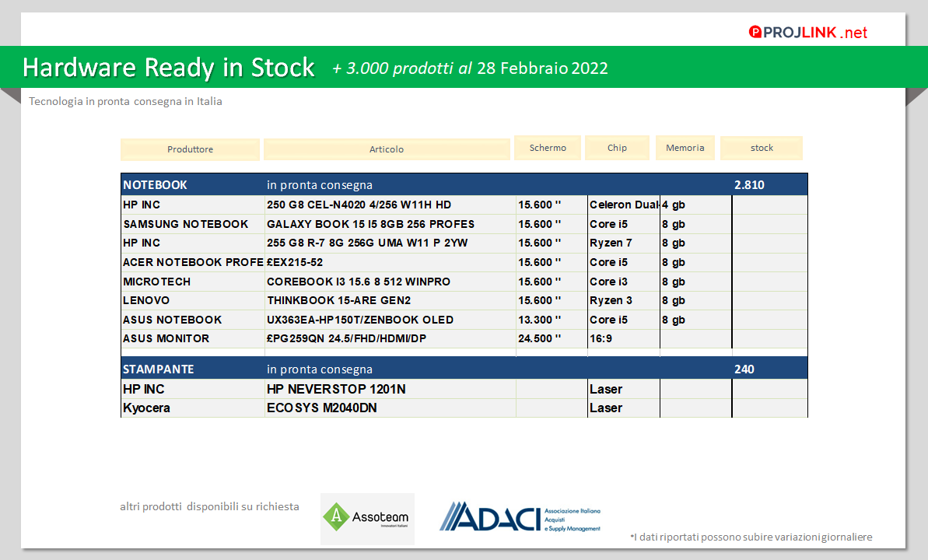The height and width of the screenshot is (560, 928).
Task: Click 'Celeron Dual' chip cell
Action: (625, 205)
